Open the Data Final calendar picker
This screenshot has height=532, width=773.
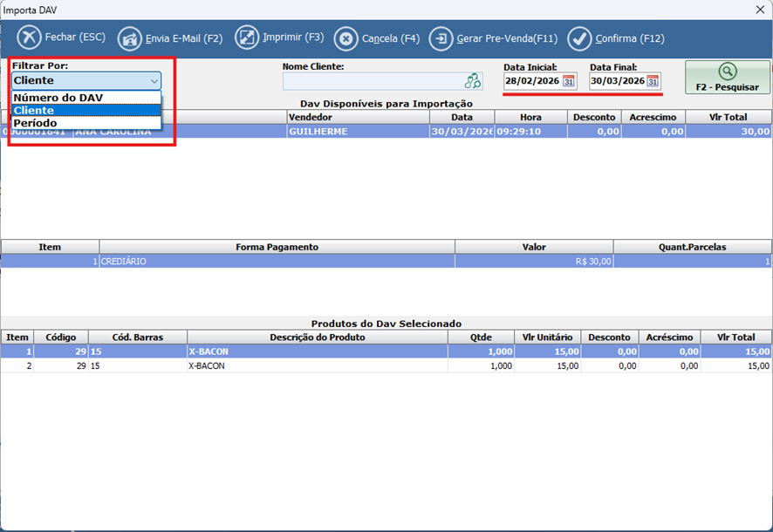pyautogui.click(x=653, y=81)
